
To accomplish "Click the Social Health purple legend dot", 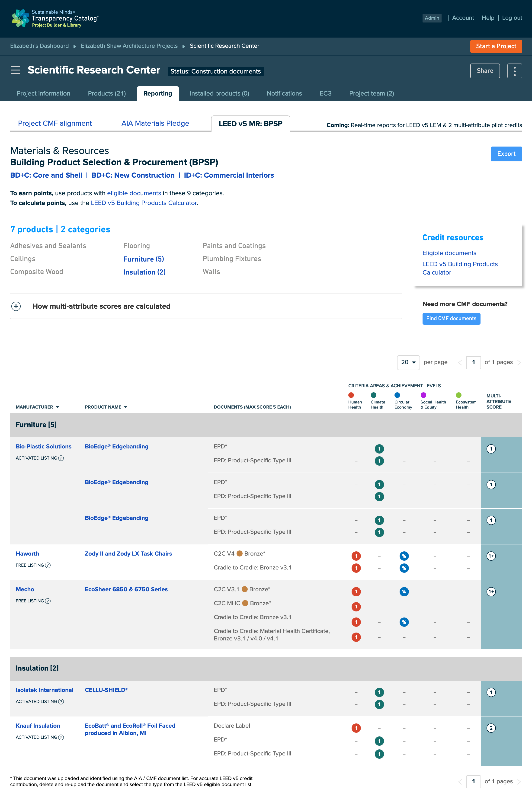I will click(423, 395).
